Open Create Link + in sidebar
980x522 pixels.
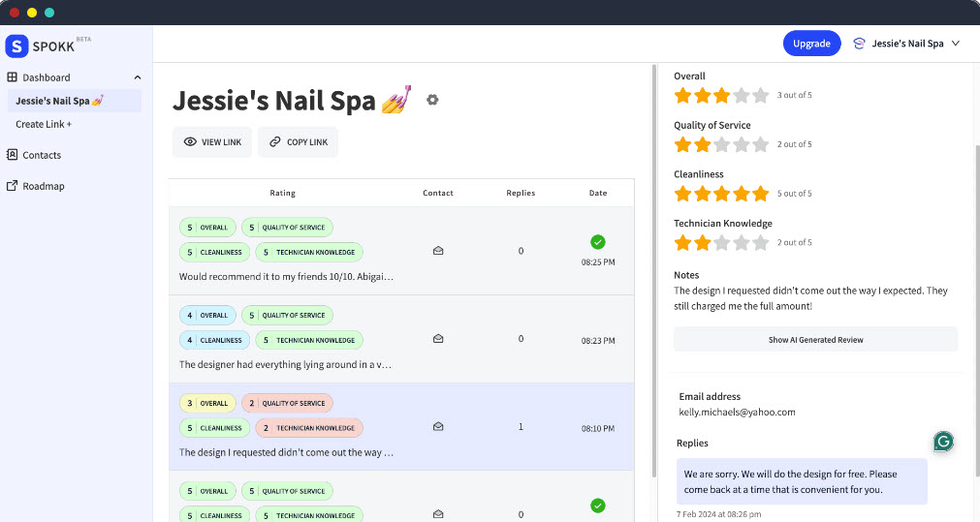pos(44,125)
